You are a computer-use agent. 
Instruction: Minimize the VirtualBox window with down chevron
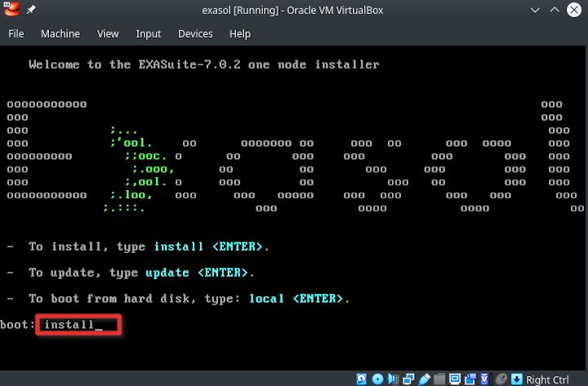tap(535, 10)
